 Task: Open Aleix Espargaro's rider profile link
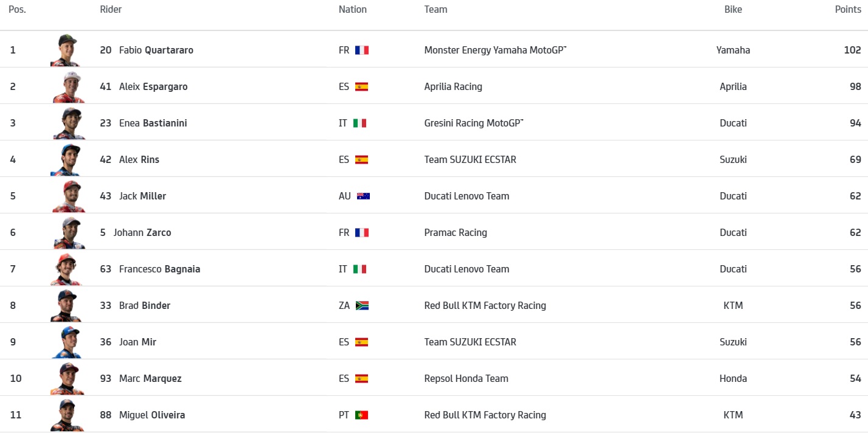pyautogui.click(x=153, y=86)
